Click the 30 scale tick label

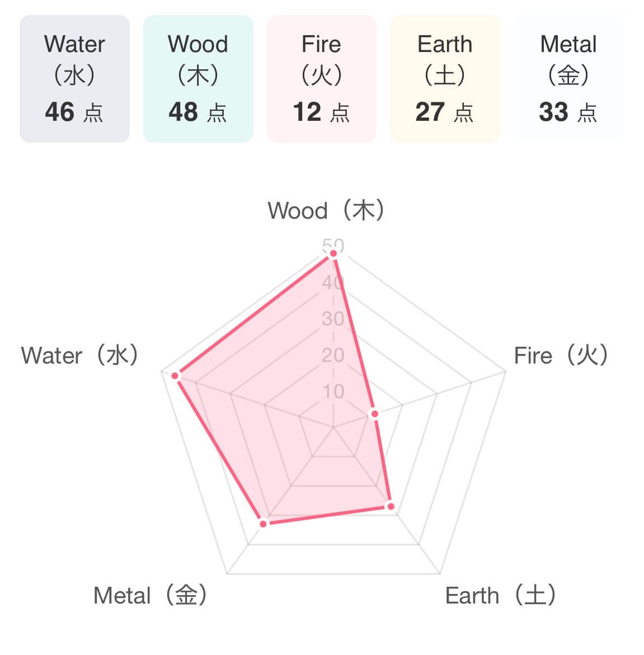[x=333, y=319]
